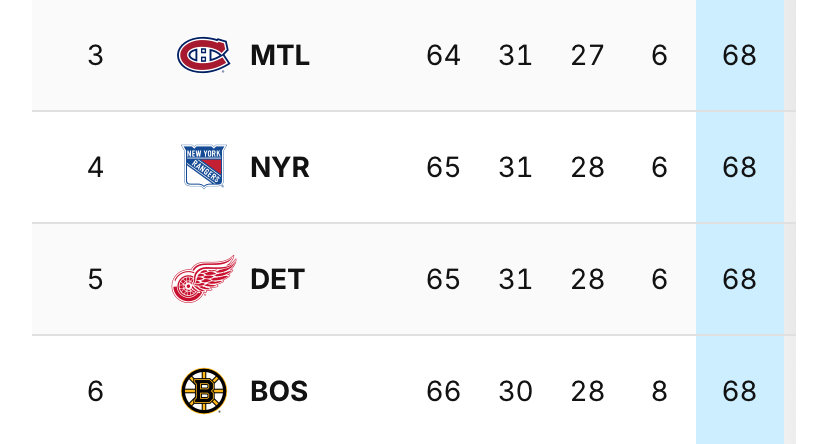828x444 pixels.
Task: Click the Boston Bruins spoked-B logo
Action: pos(204,391)
